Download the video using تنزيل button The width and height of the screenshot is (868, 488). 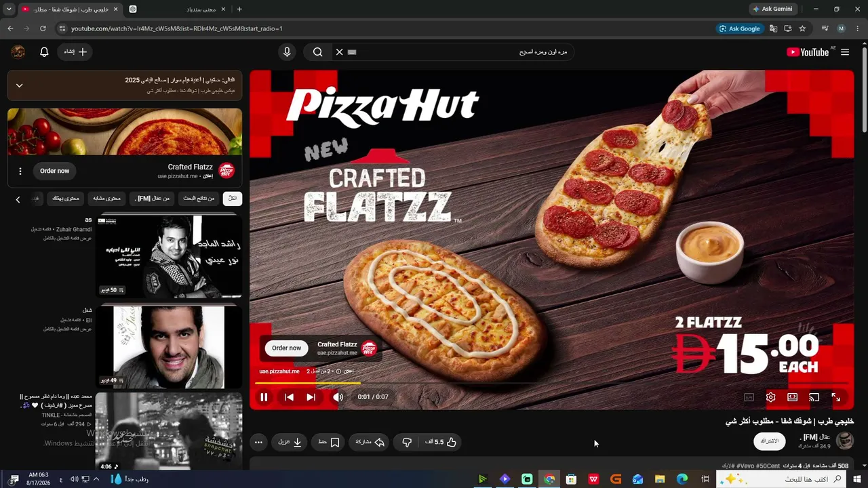290,442
